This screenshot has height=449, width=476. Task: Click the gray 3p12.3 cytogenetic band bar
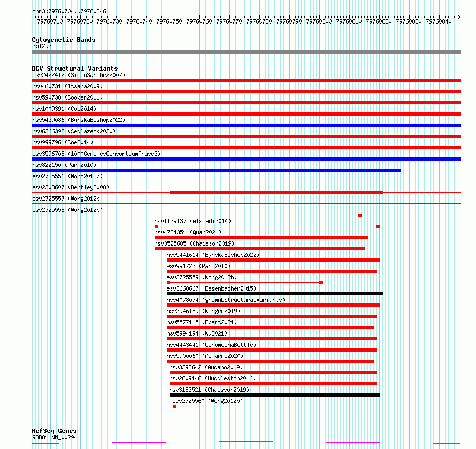246,52
